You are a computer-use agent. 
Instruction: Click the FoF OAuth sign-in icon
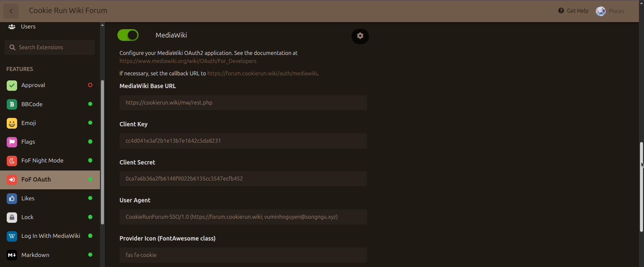(x=12, y=180)
